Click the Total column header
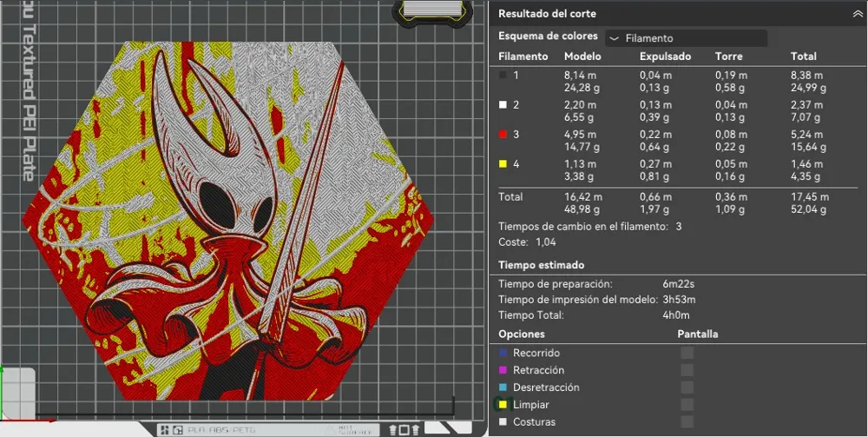Screen dimensions: 868x437 click(803, 56)
